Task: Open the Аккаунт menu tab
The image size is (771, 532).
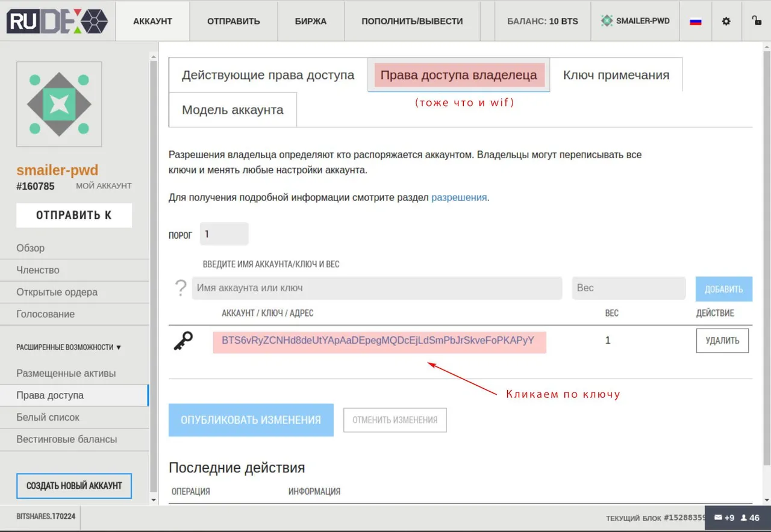Action: point(152,21)
